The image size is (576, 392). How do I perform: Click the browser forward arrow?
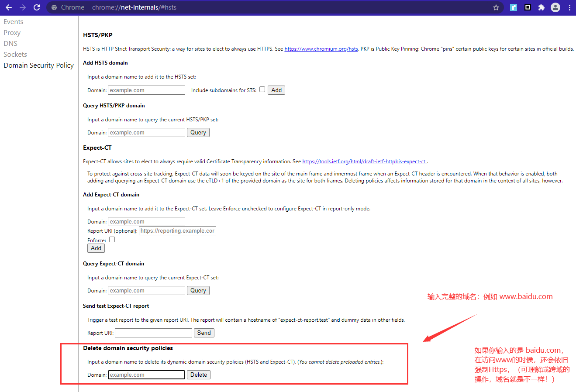(x=23, y=7)
